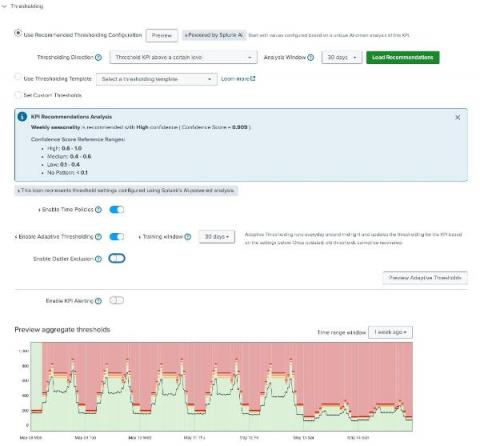Open help icon for Training window
The width and height of the screenshot is (480, 446).
click(x=188, y=237)
